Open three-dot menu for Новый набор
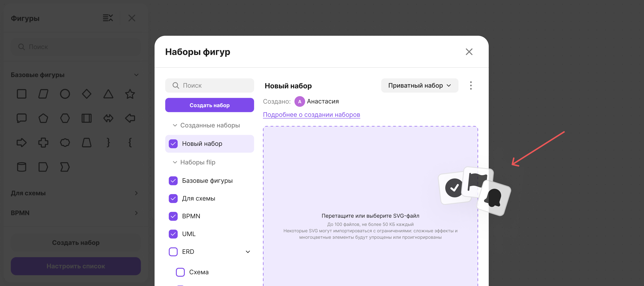 471,85
